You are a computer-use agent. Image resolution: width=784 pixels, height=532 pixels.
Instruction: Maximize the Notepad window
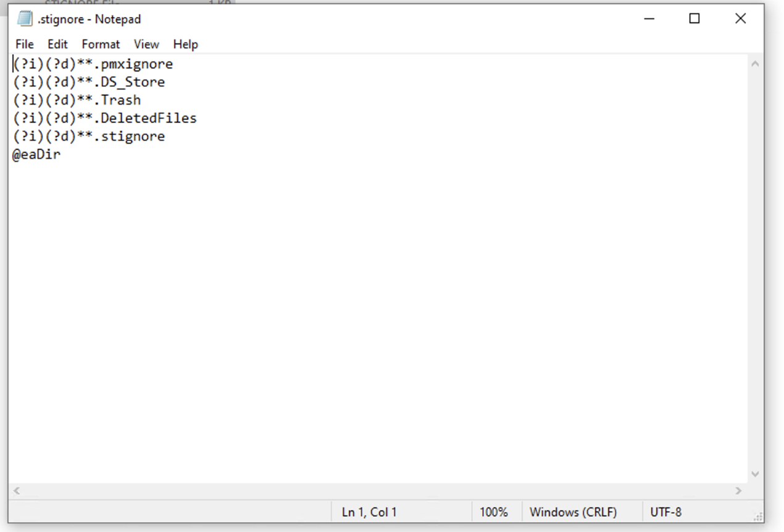(694, 19)
